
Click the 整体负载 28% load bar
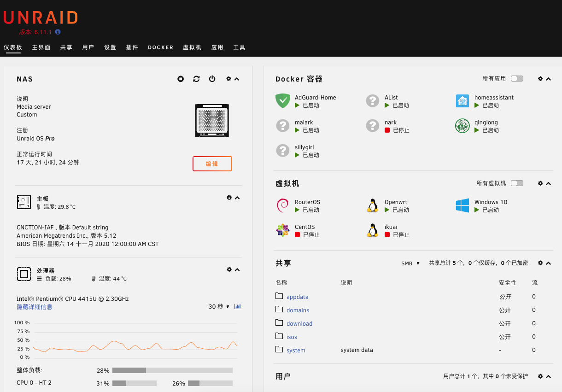pos(172,370)
